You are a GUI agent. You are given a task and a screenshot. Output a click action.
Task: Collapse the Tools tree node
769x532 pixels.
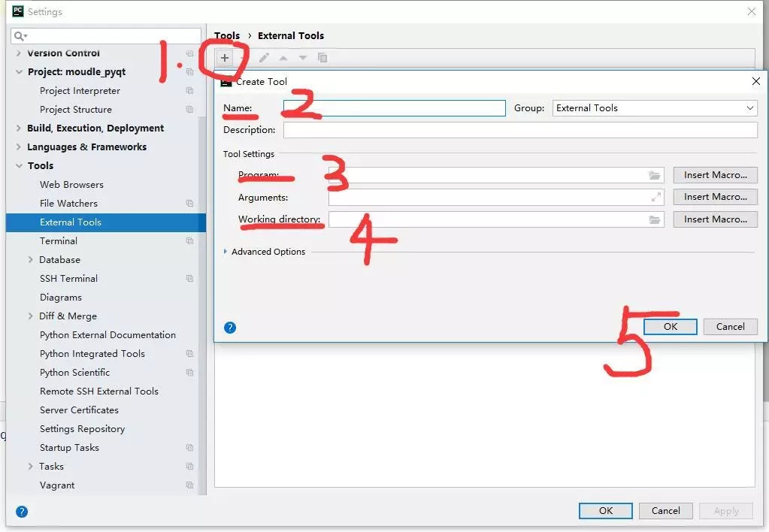[x=19, y=166]
